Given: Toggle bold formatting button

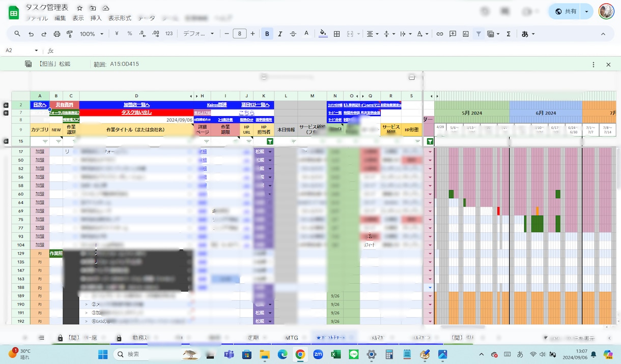Looking at the screenshot, I should tap(267, 34).
